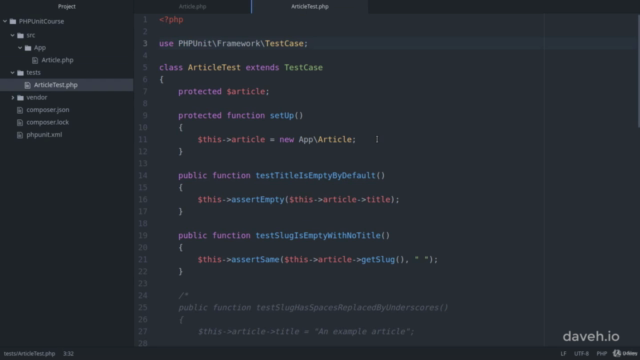Screen dimensions: 640x360
Task: Select the tests folder label
Action: click(33, 72)
